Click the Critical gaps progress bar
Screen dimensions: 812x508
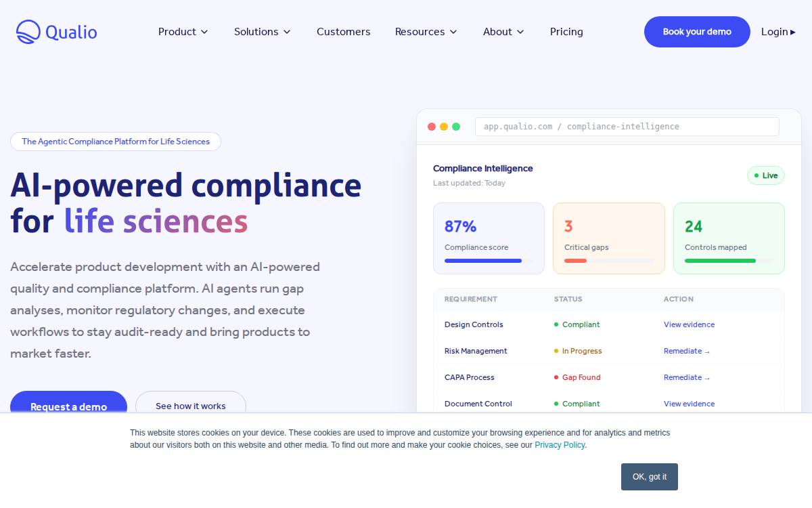point(609,261)
